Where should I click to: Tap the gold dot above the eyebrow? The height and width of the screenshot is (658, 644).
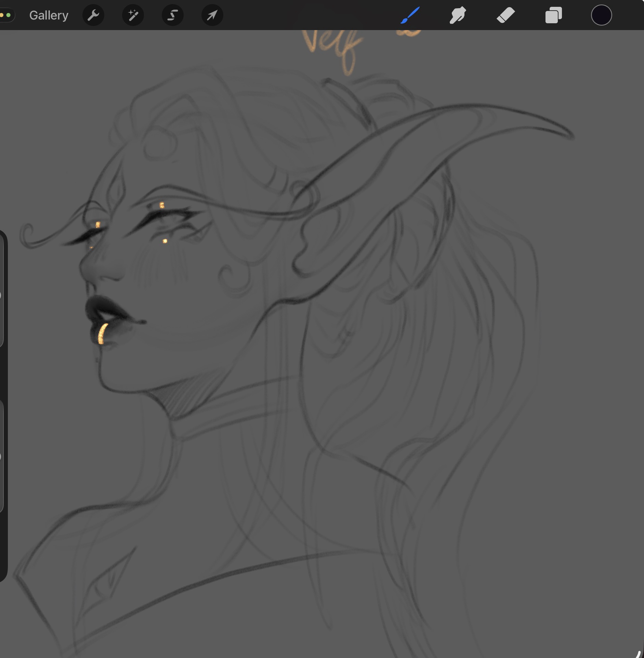(162, 205)
